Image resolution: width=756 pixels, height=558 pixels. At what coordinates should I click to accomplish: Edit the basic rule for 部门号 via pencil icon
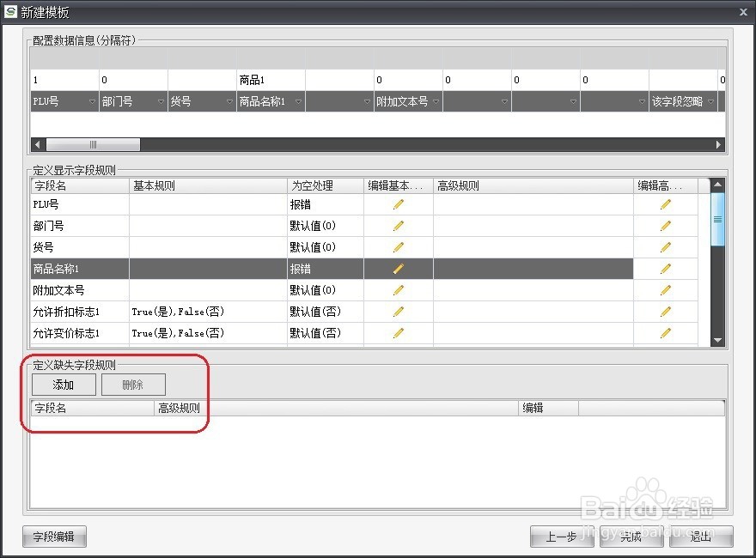pyautogui.click(x=398, y=226)
